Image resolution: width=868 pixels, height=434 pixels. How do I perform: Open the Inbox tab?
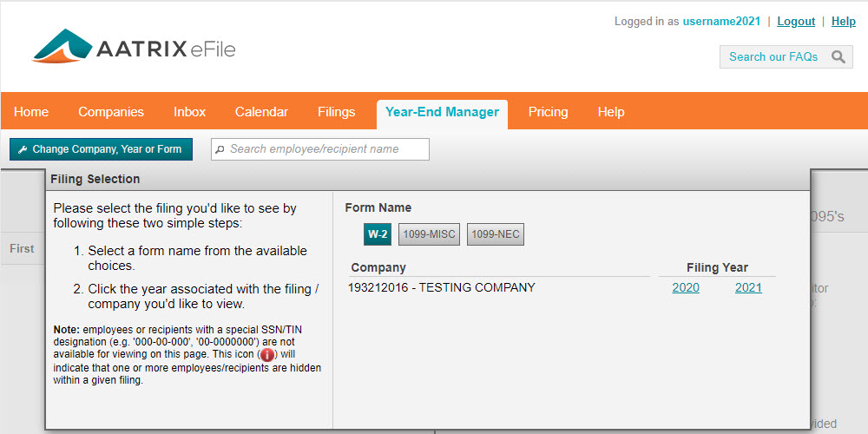(189, 112)
